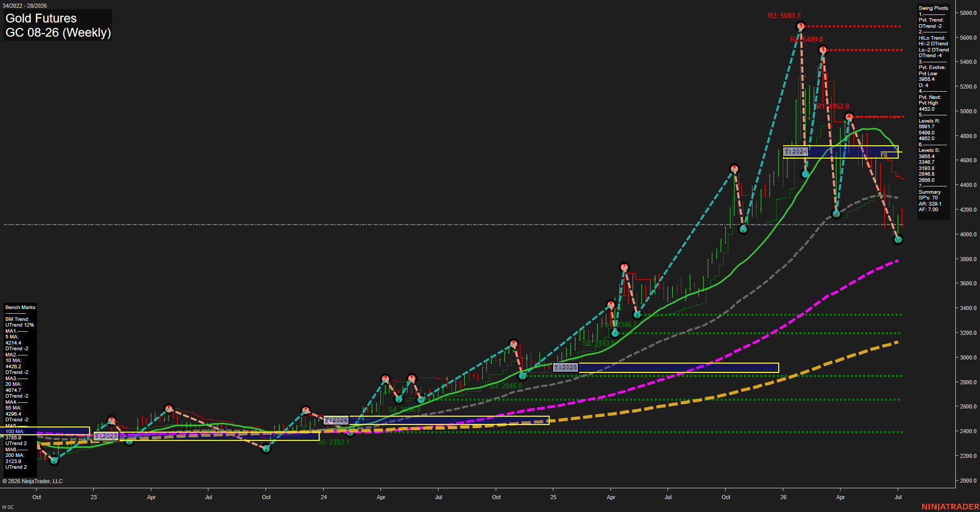Click the 'HiLo Trend:' line in Swing Pivots
980x512 pixels.
[x=932, y=38]
